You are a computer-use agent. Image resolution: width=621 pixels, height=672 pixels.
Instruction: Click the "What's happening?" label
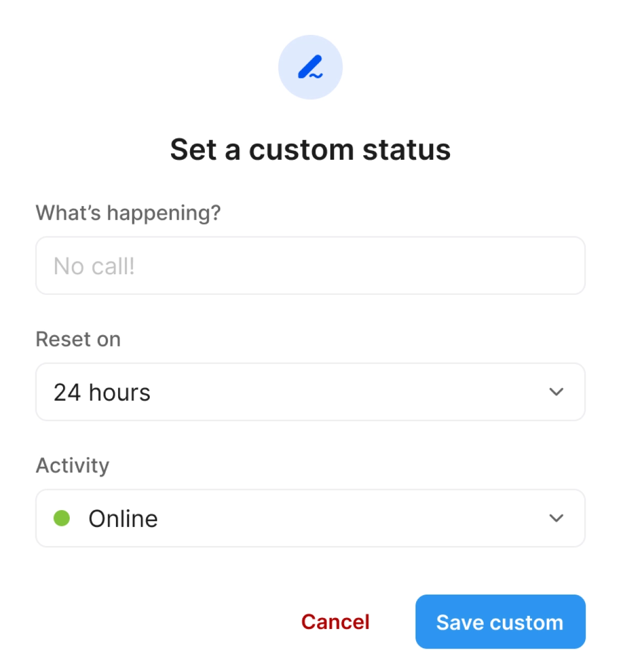click(x=128, y=213)
